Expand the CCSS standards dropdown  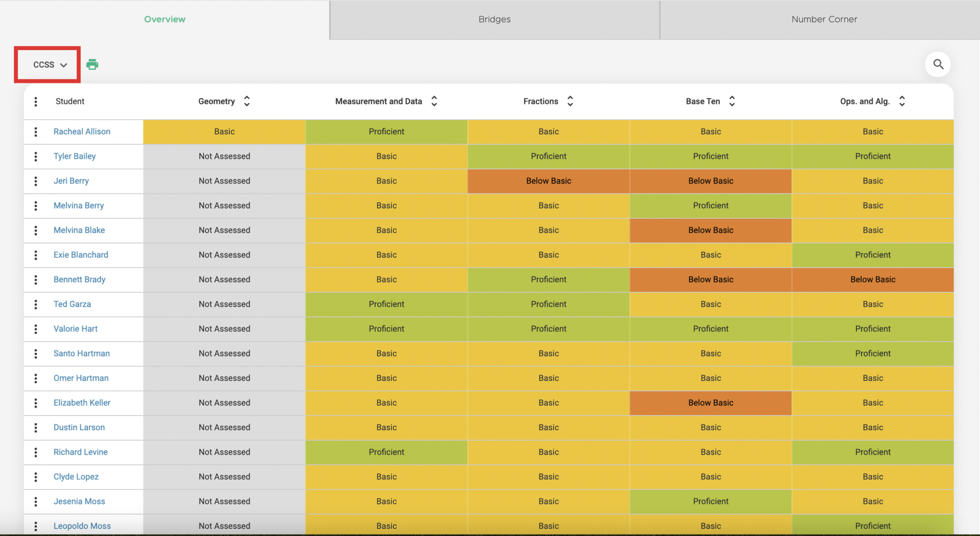point(50,65)
